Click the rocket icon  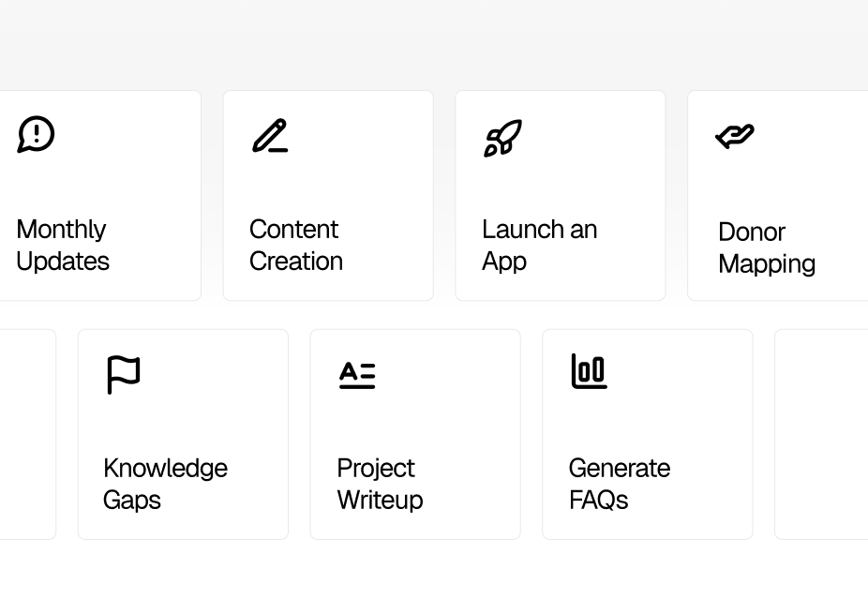[x=502, y=138]
